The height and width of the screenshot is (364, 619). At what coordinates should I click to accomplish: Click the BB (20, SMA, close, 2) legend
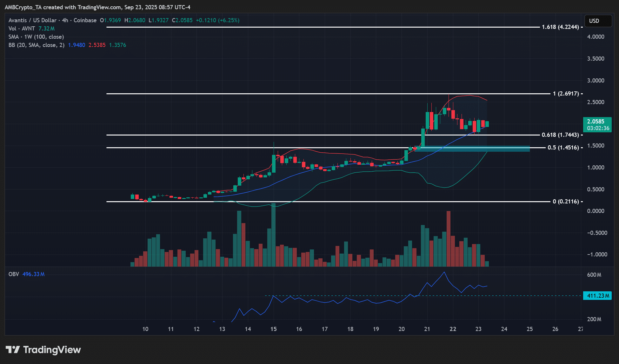(36, 45)
